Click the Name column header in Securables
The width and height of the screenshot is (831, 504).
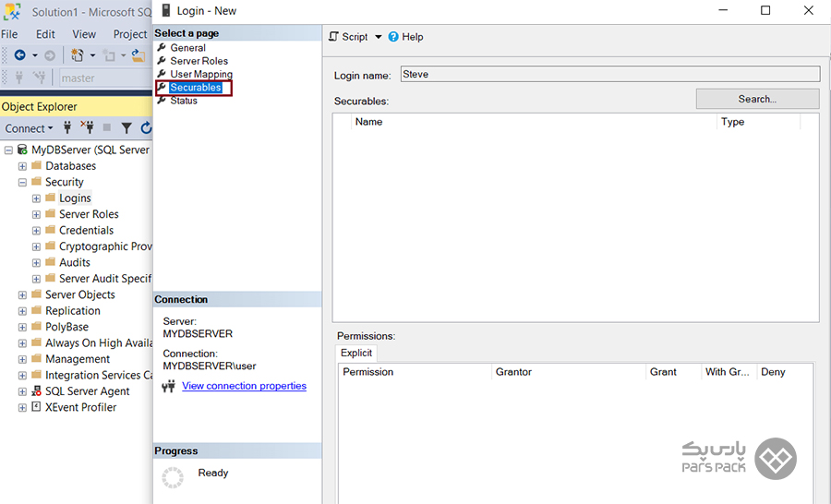533,121
